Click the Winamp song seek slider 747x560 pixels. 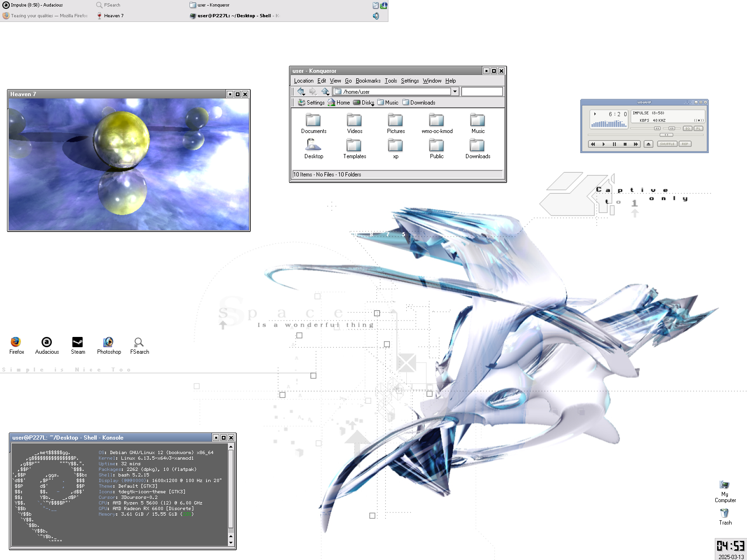tap(666, 135)
